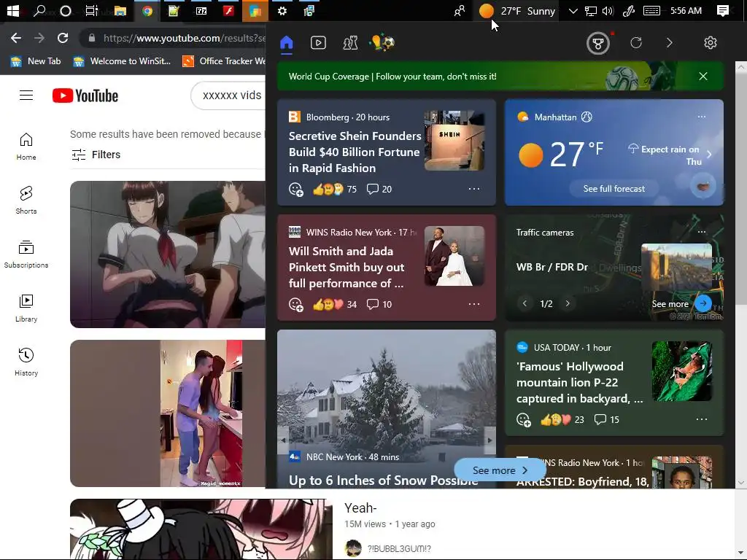Open the 15 comments on USA TODAY story
This screenshot has height=560, width=747.
[x=606, y=419]
